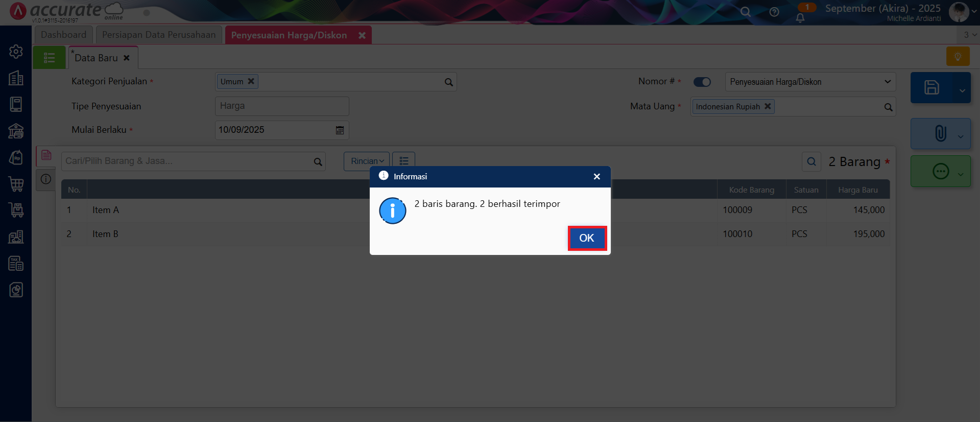Screen dimensions: 980x422
Task: Open the calendar picker for Mulai Berlaku
Action: tap(340, 130)
